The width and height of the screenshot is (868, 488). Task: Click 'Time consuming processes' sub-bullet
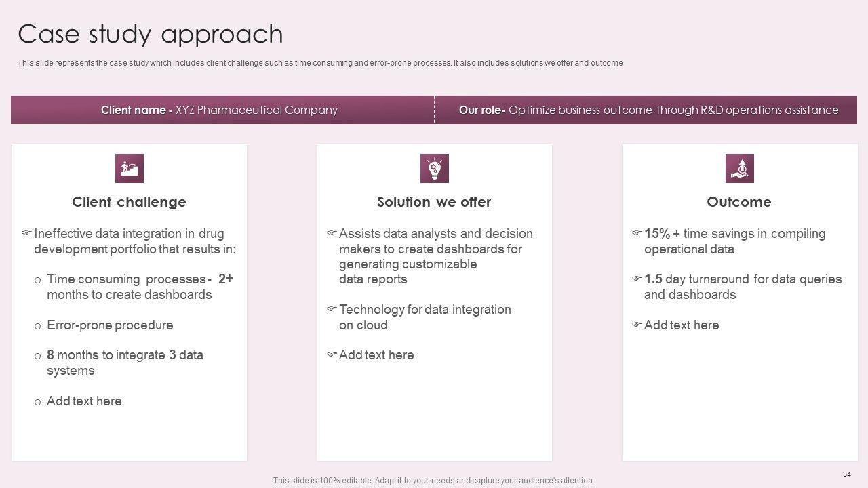coord(139,287)
